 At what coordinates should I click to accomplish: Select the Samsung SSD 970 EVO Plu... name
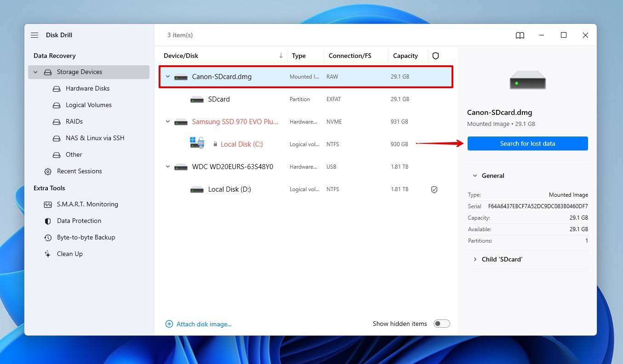[x=235, y=122]
